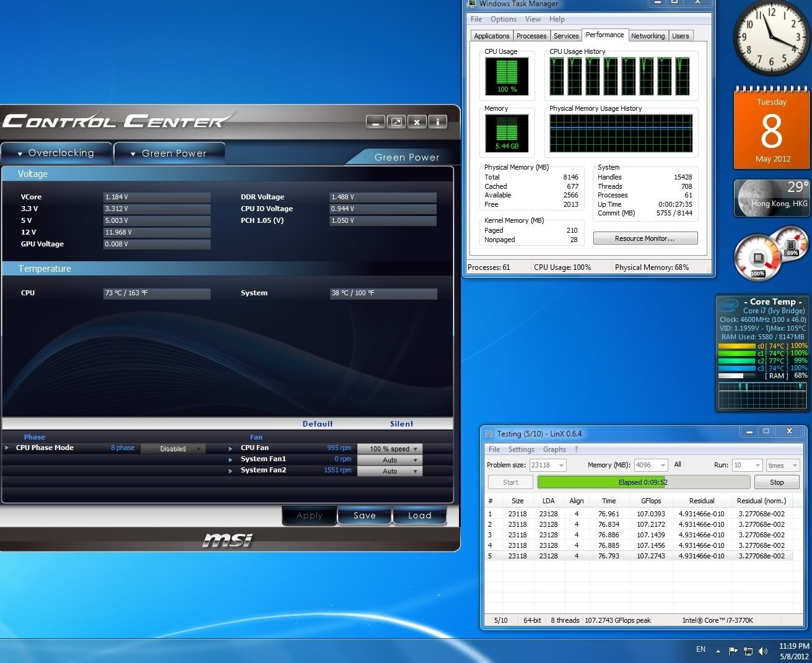Screen dimensions: 812x663
Task: Open the Hong Kong weather gadget
Action: (771, 198)
